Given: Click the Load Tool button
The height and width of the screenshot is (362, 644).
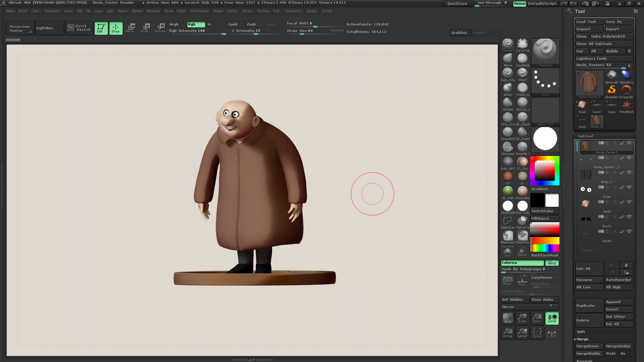Looking at the screenshot, I should click(x=589, y=22).
